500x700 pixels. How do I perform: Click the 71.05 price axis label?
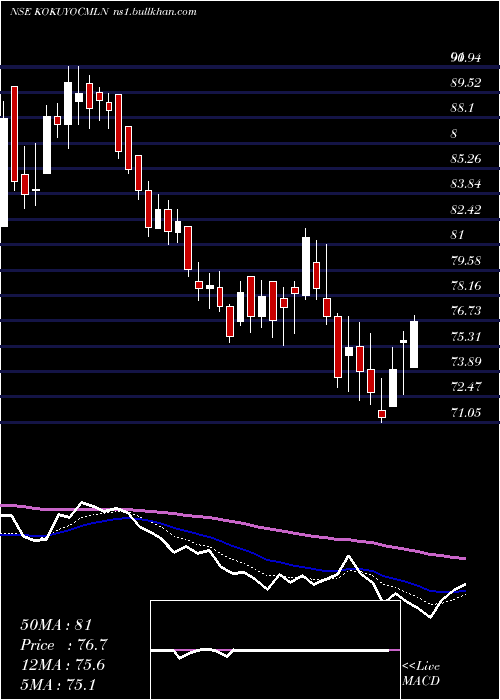466,413
